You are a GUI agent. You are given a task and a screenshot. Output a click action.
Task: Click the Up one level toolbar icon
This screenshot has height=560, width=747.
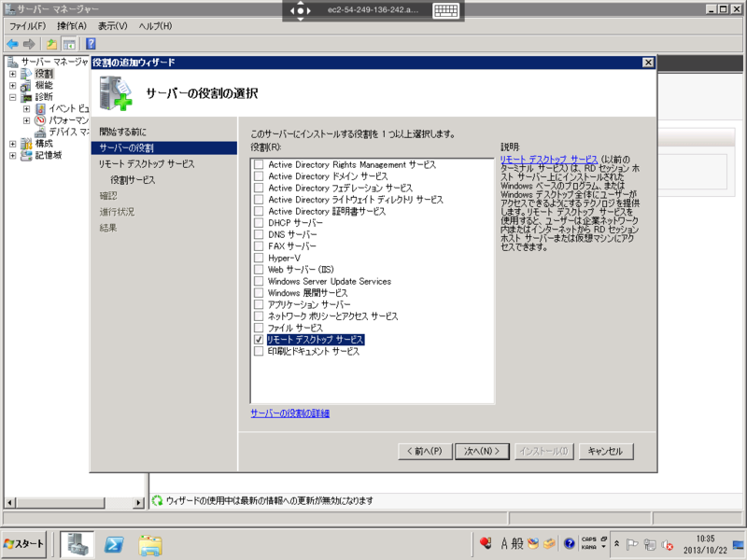pyautogui.click(x=51, y=44)
